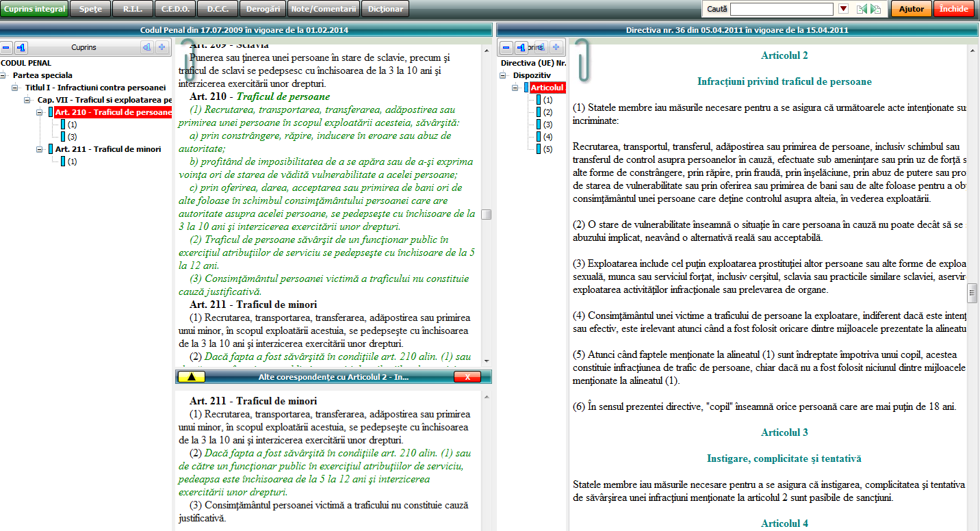
Task: Select Cap. VII - Traficul si exploatarea node
Action: 104,100
